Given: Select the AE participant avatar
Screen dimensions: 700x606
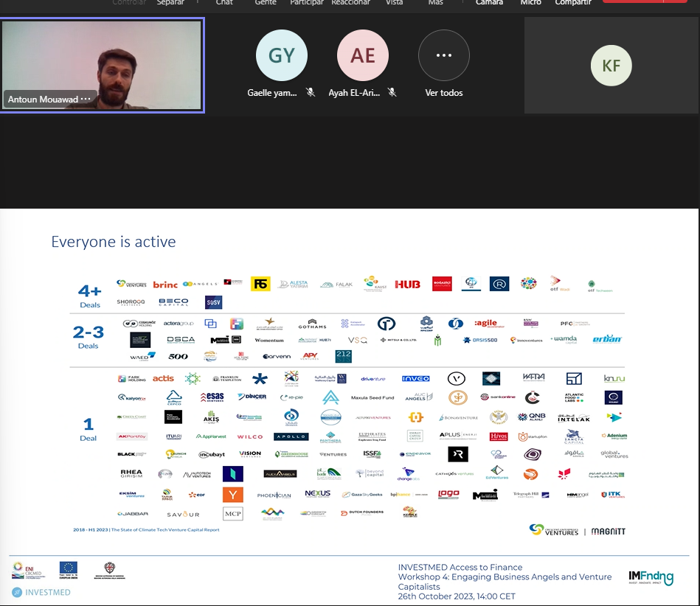Looking at the screenshot, I should coord(362,55).
